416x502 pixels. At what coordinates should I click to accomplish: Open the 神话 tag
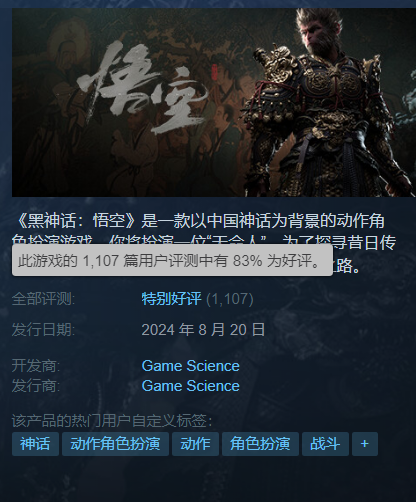tap(35, 444)
